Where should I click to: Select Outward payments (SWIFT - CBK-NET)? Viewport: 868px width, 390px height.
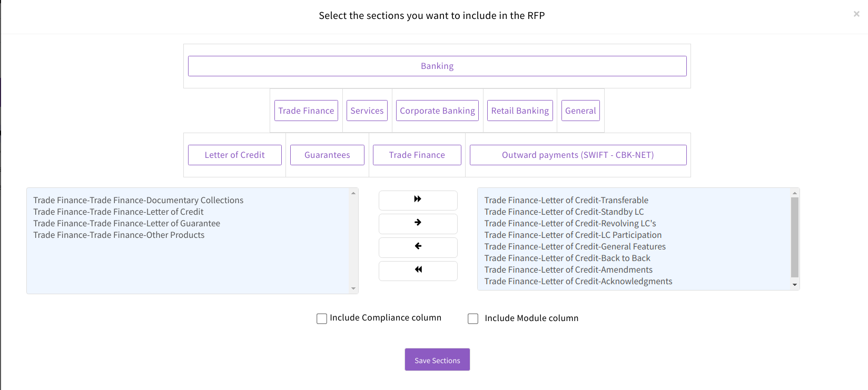pos(578,155)
